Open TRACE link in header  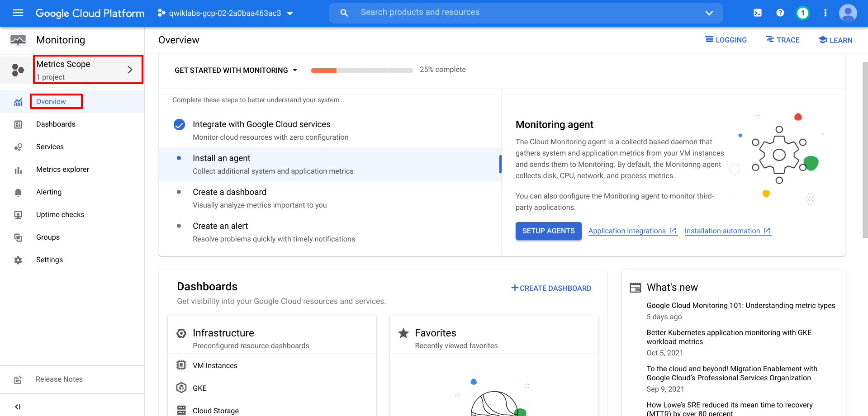783,40
